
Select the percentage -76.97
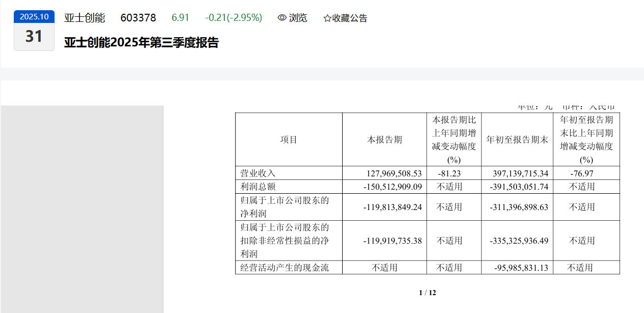click(x=582, y=173)
